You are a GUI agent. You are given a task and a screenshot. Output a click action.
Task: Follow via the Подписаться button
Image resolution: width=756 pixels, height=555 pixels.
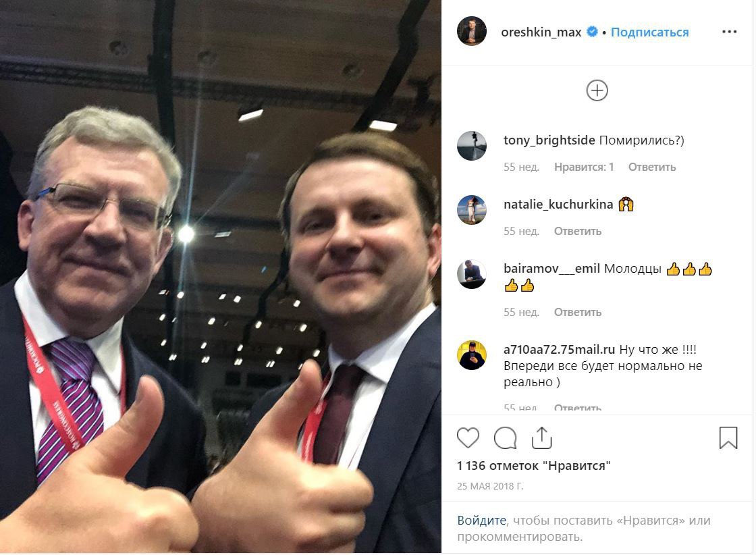[649, 32]
